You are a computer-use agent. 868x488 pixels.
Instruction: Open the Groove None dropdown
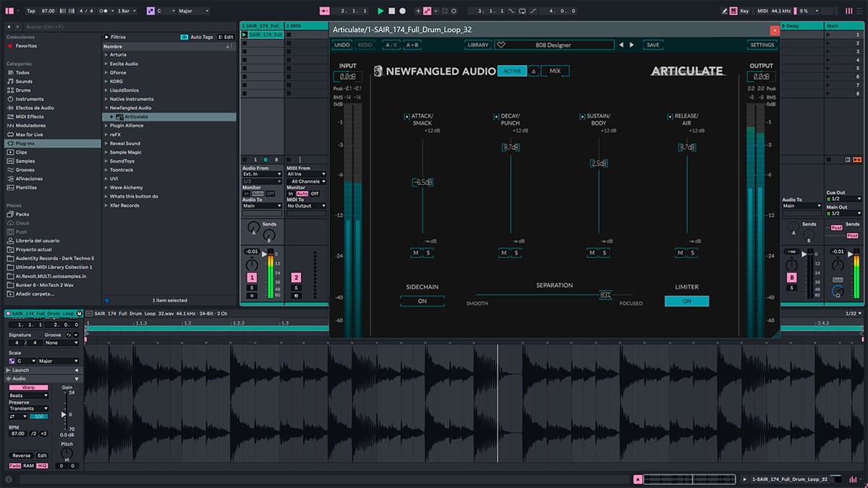pos(61,343)
